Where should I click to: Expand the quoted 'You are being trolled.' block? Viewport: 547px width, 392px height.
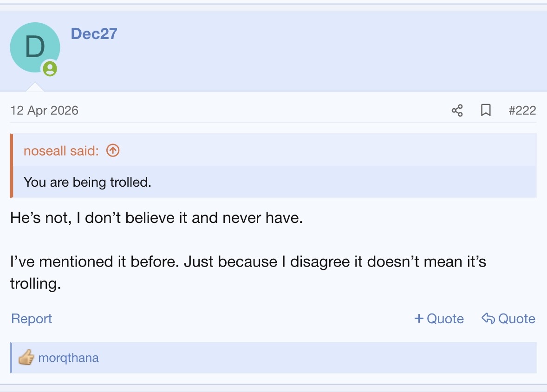[275, 182]
